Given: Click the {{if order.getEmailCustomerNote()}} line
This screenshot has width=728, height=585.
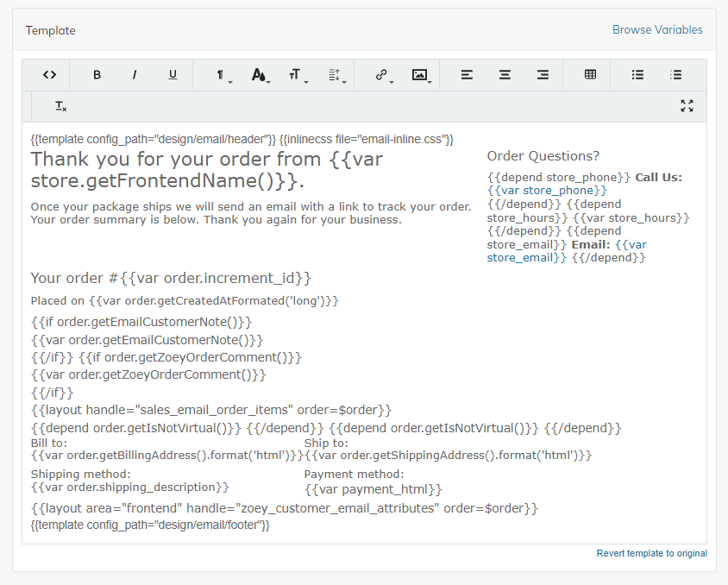Looking at the screenshot, I should click(141, 322).
